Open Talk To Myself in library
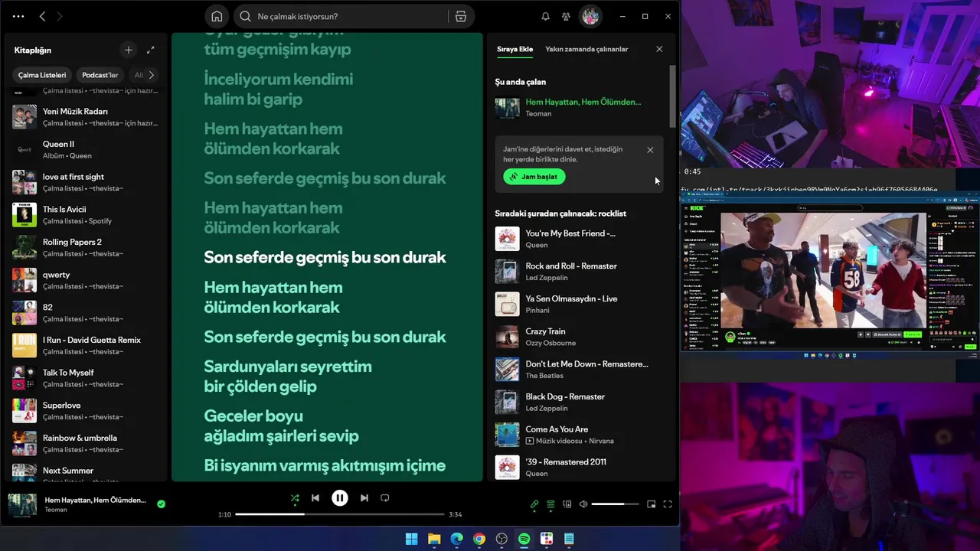Image resolution: width=980 pixels, height=551 pixels. click(x=84, y=378)
